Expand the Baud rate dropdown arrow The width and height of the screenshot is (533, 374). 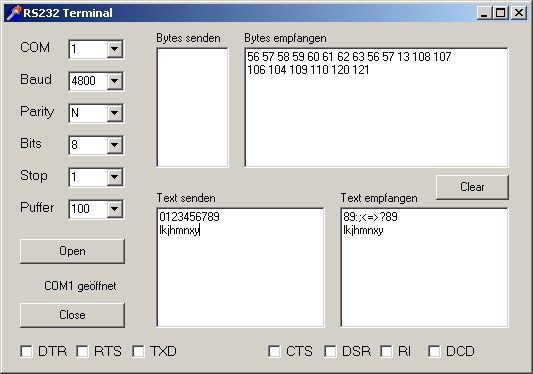(115, 81)
